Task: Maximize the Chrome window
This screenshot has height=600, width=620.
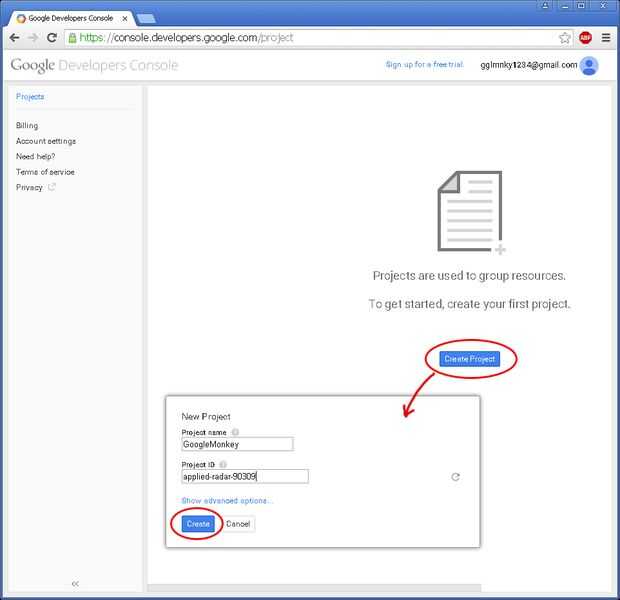Action: (581, 6)
